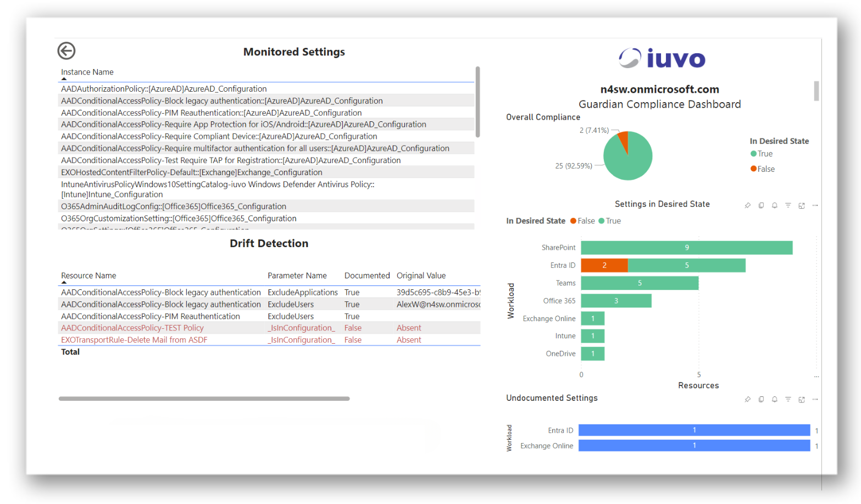Set an alert on Undocumented Settings
The image size is (861, 504).
click(x=774, y=399)
